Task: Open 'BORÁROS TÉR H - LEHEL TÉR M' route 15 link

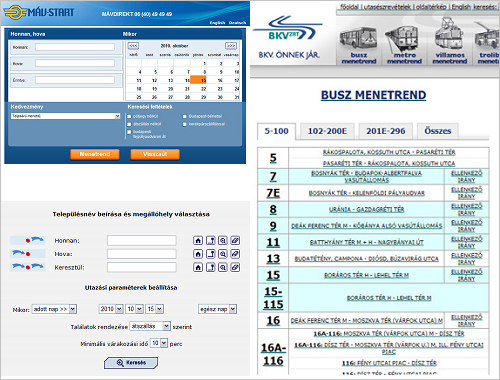Action: coord(366,275)
